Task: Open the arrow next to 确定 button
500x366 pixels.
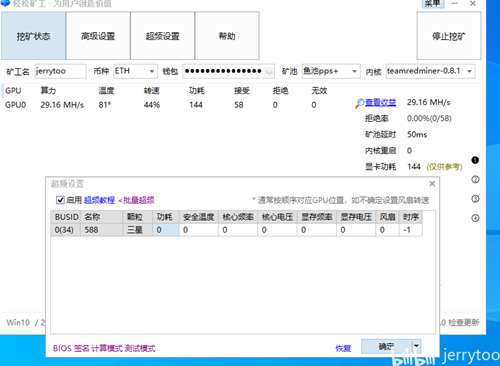Action: 416,346
